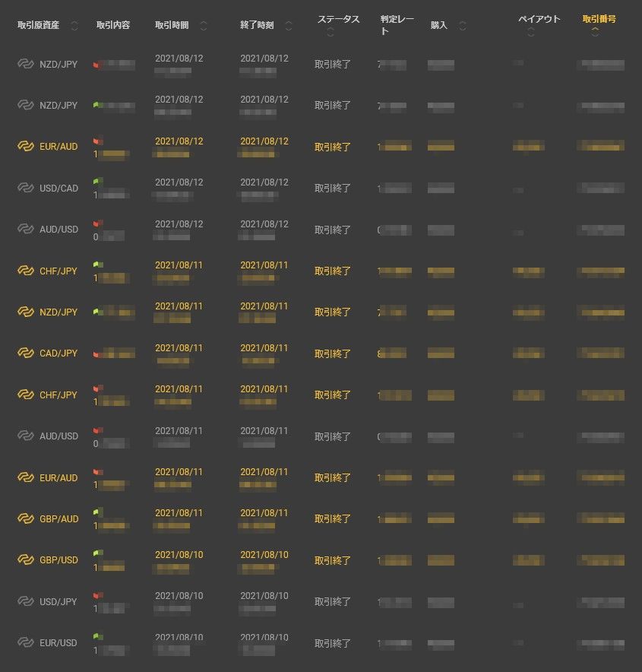
Task: Click the GBP/AUD asset chain icon
Action: [27, 518]
